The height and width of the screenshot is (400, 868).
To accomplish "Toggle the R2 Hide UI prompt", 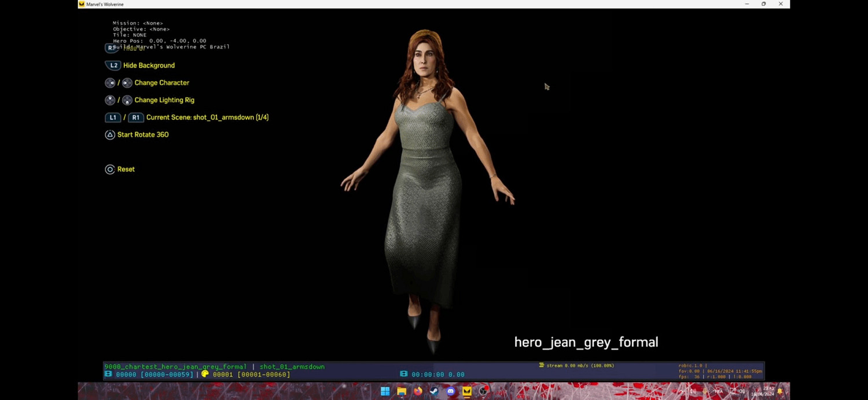I will tap(111, 48).
